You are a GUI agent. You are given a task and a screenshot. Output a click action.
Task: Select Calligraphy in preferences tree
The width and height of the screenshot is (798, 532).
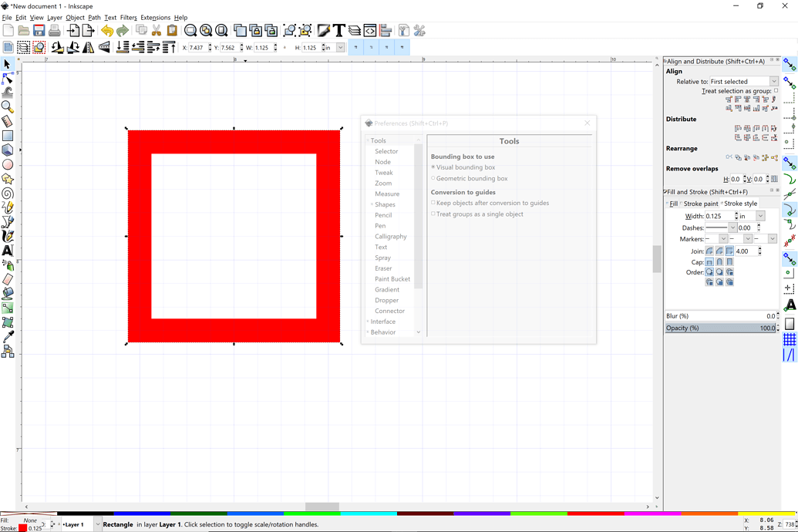tap(391, 237)
